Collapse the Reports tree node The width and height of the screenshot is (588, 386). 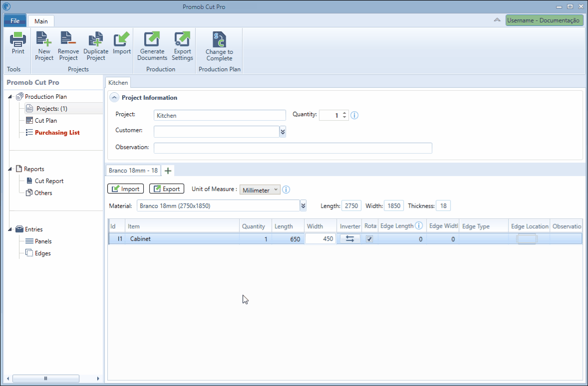pos(10,169)
